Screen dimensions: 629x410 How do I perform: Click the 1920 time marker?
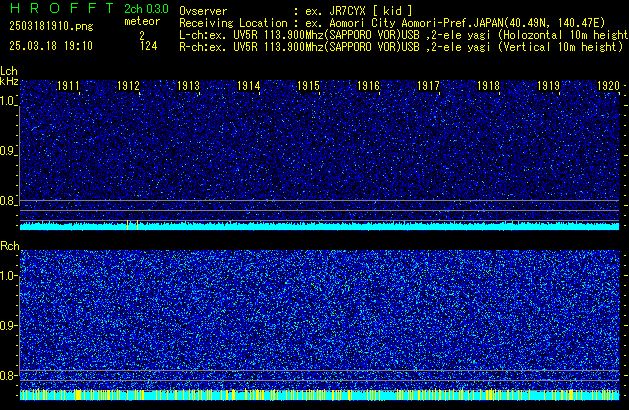(609, 86)
